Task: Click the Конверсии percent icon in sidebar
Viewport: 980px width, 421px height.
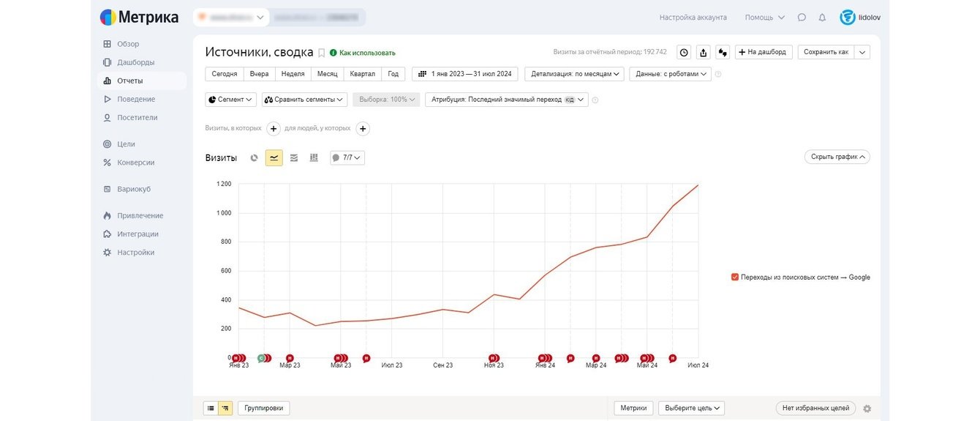Action: click(107, 163)
